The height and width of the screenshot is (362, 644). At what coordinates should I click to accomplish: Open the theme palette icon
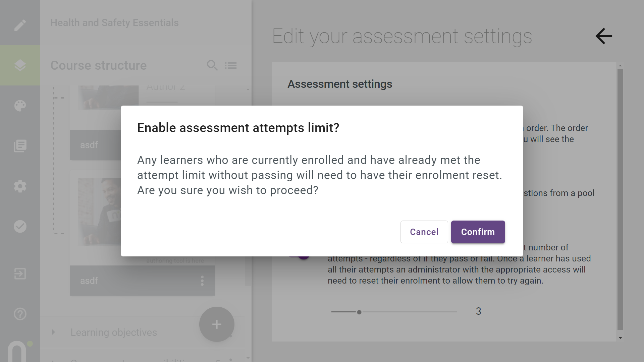pos(20,106)
